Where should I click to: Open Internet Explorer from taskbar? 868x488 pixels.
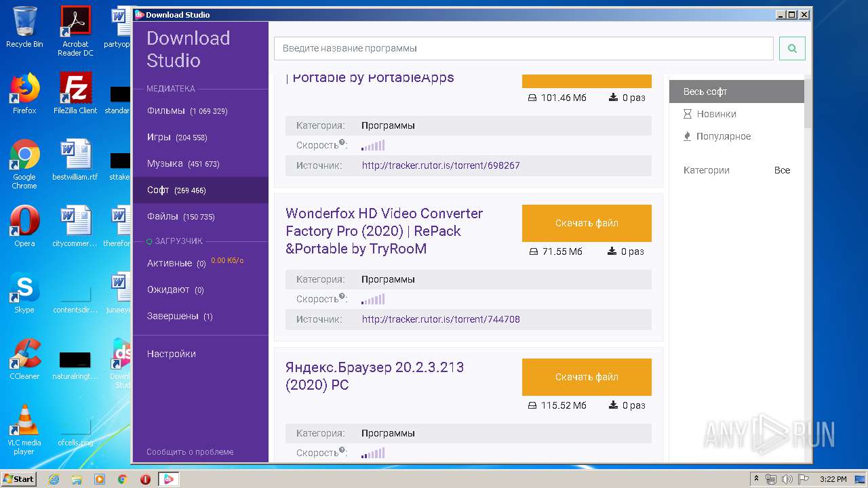(x=54, y=479)
